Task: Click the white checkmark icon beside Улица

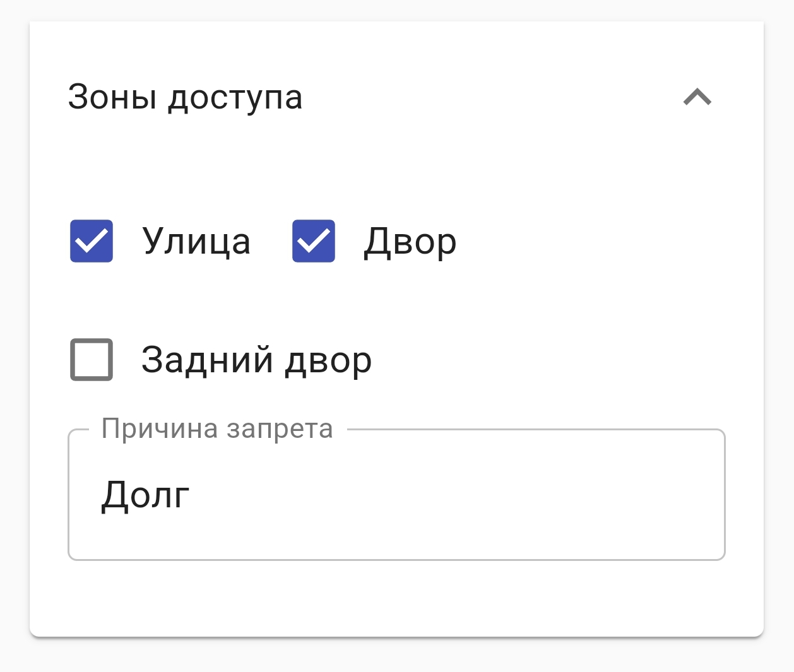Action: click(92, 241)
